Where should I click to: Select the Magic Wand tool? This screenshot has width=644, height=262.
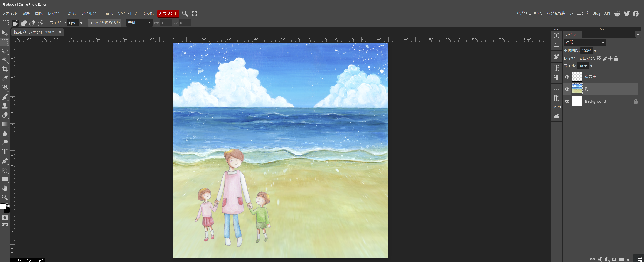(5, 60)
